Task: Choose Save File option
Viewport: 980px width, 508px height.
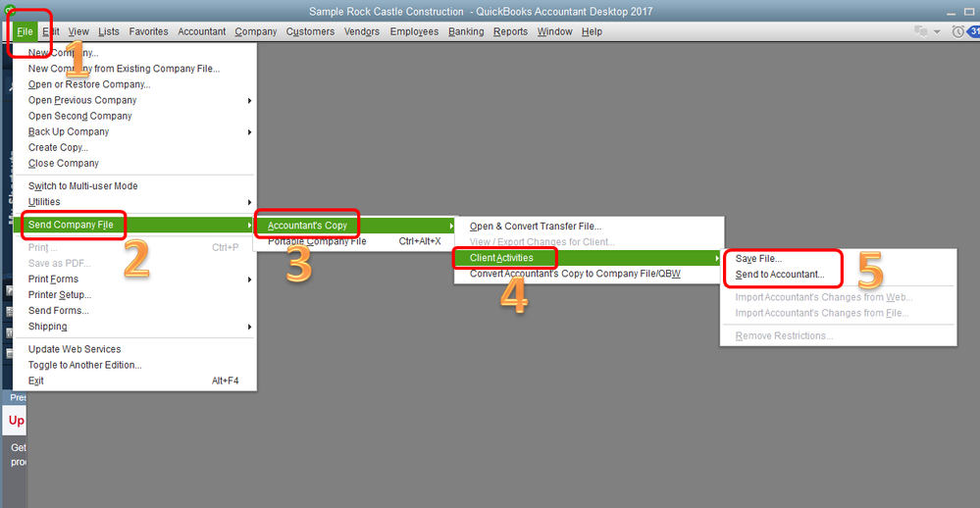Action: 758,259
